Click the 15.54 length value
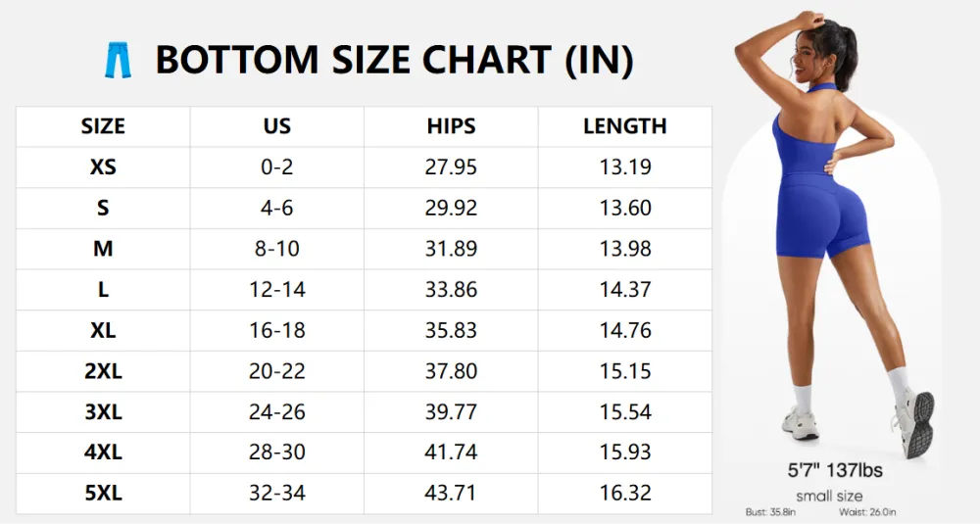 click(625, 412)
